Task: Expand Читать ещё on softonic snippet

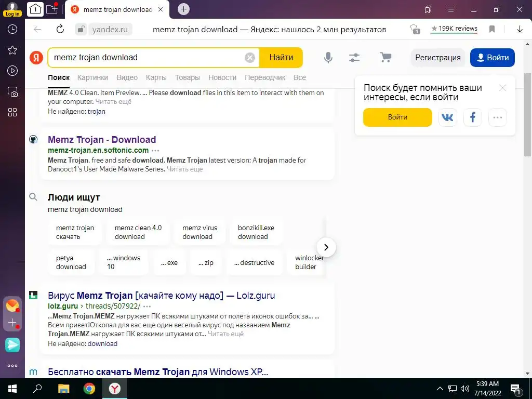Action: (x=184, y=169)
